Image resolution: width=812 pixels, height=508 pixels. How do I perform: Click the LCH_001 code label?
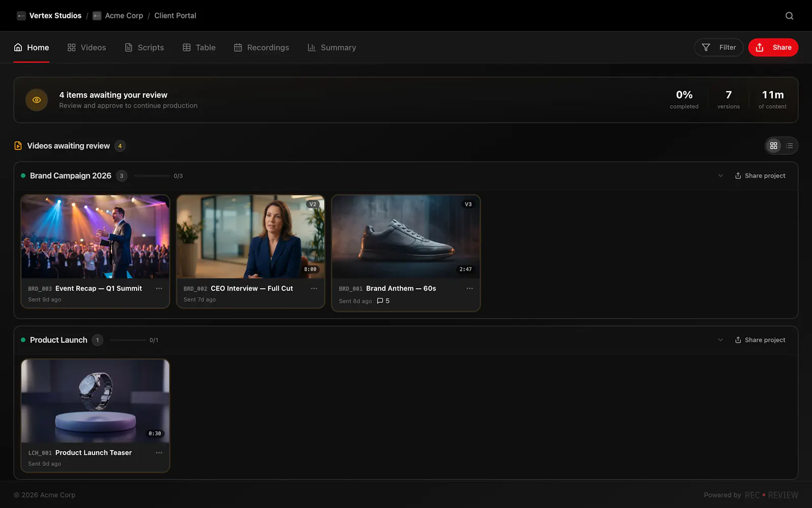tap(40, 453)
